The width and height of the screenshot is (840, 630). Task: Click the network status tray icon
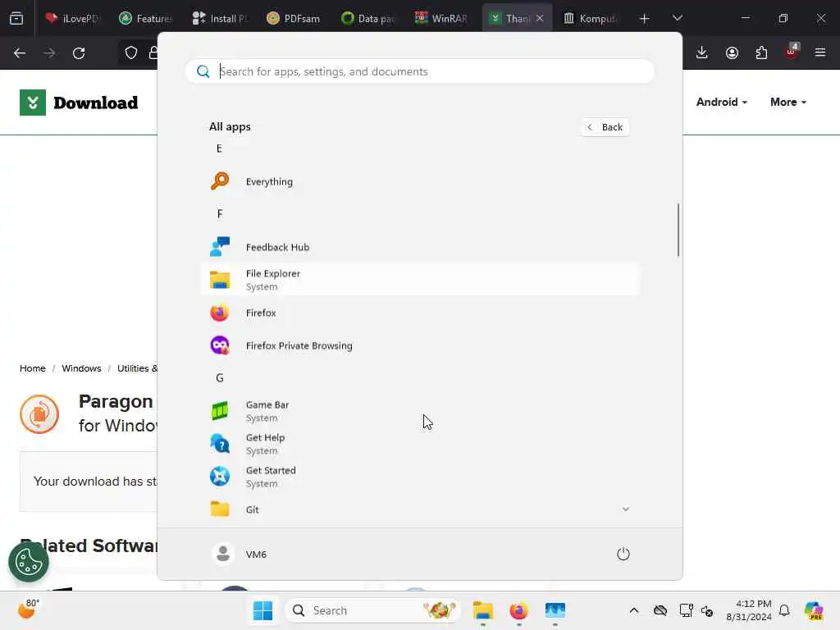(x=686, y=610)
